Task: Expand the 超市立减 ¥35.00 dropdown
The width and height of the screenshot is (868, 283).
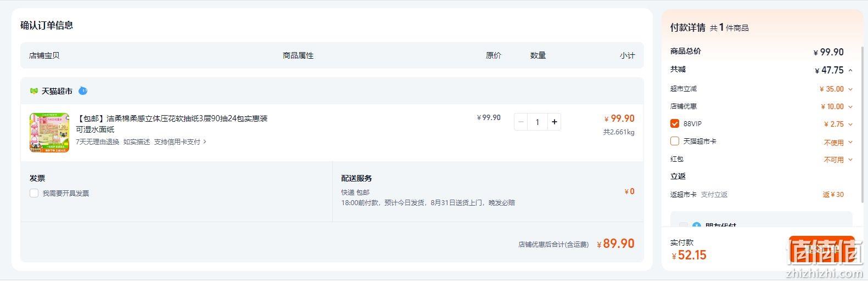Action: click(x=850, y=89)
